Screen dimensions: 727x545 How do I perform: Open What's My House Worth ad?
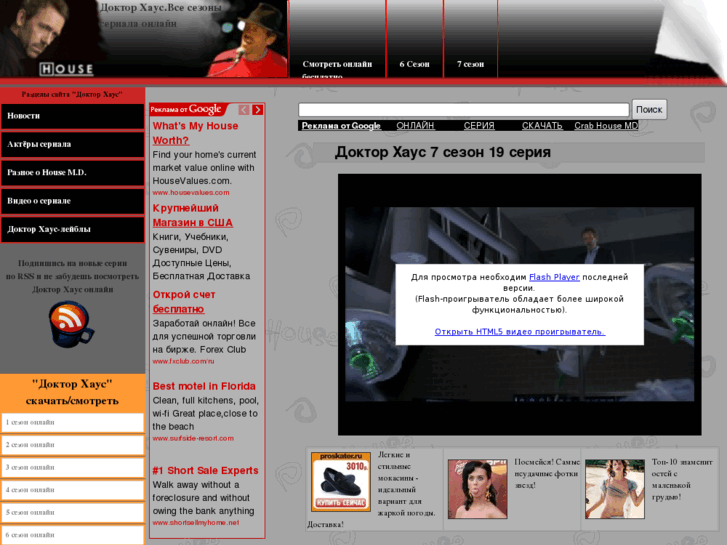[195, 133]
